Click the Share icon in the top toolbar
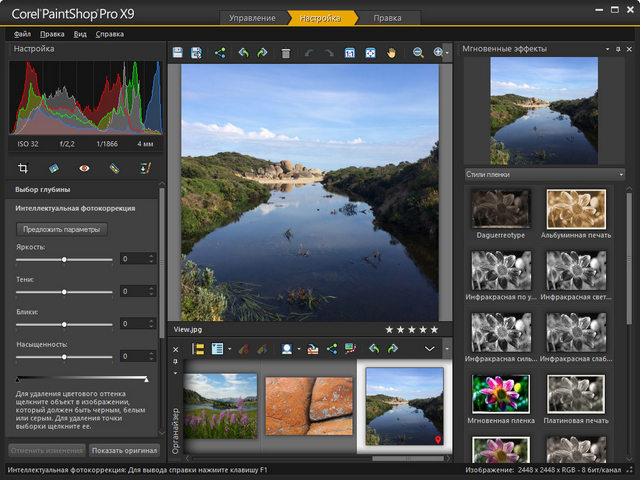 (221, 52)
